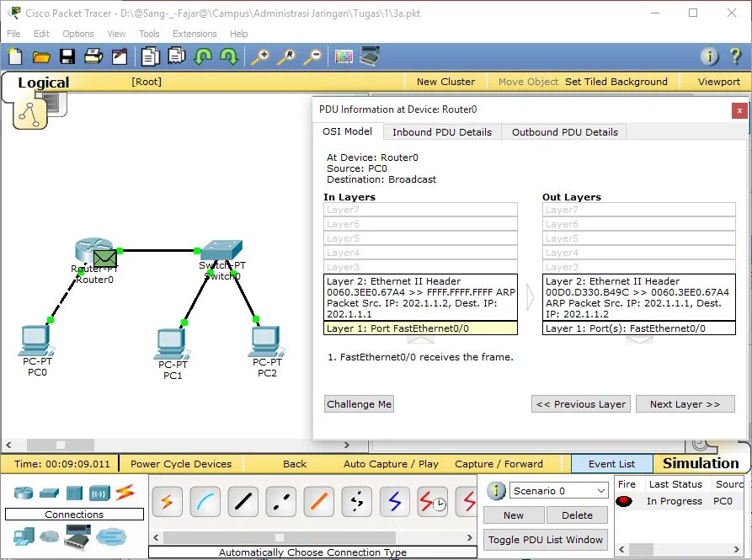Open the Scenario 0 dropdown
752x560 pixels.
point(558,490)
